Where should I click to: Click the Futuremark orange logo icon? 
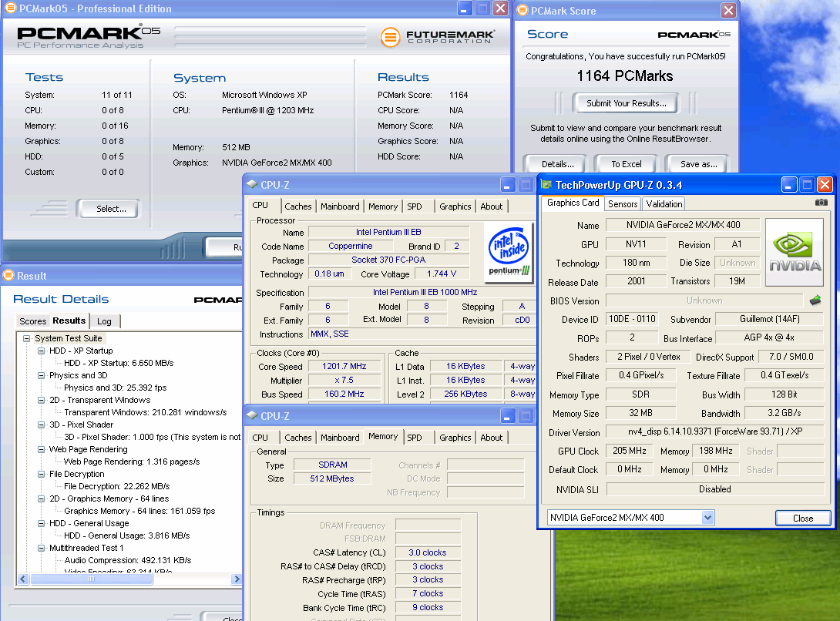click(x=390, y=37)
